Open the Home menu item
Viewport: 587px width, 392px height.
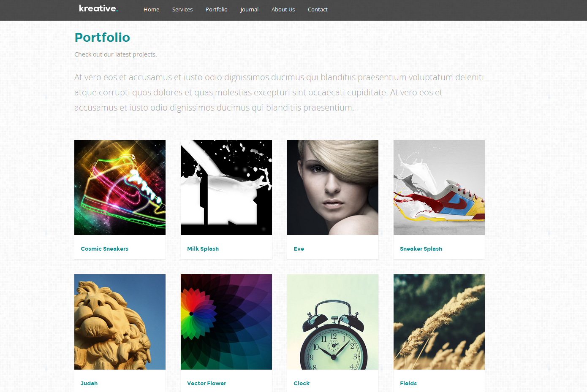151,9
